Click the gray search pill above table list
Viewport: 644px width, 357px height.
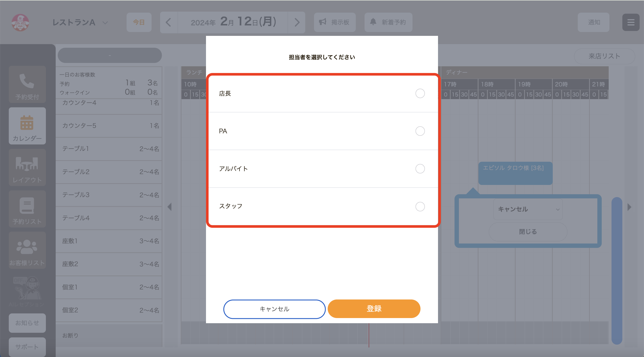pyautogui.click(x=110, y=55)
